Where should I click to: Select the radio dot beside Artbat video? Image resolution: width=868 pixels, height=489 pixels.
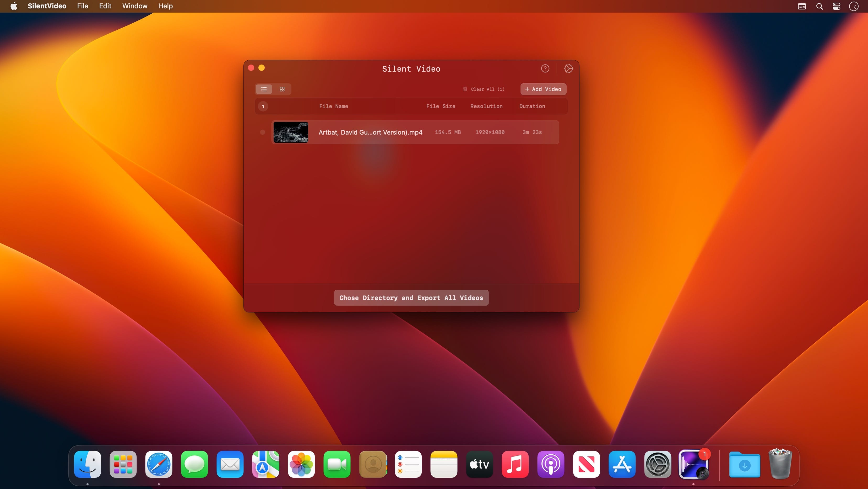click(x=263, y=132)
